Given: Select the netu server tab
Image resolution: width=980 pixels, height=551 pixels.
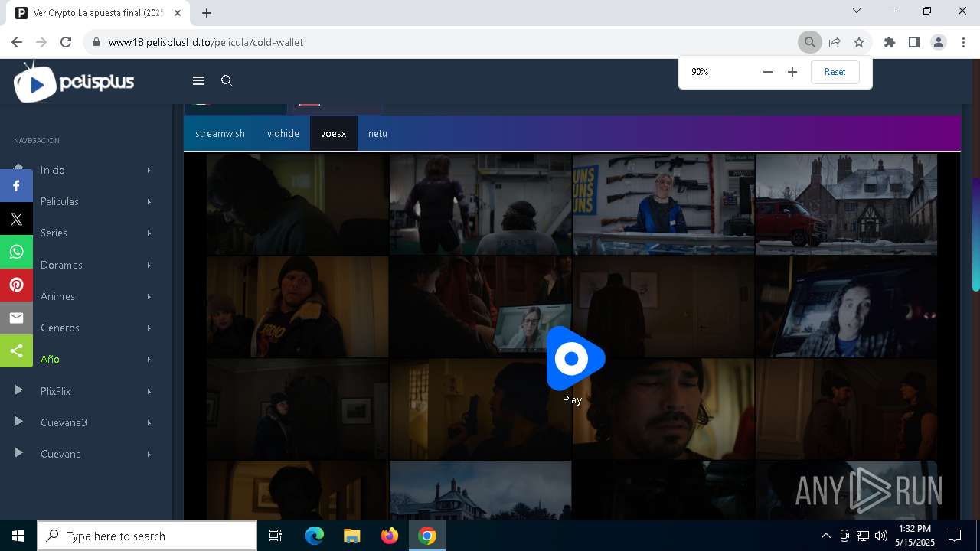Looking at the screenshot, I should [x=377, y=133].
